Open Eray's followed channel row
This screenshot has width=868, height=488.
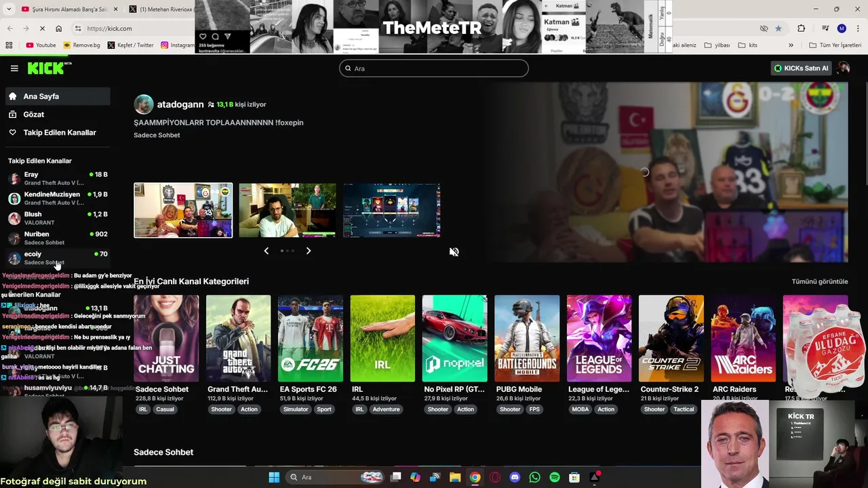coord(58,178)
